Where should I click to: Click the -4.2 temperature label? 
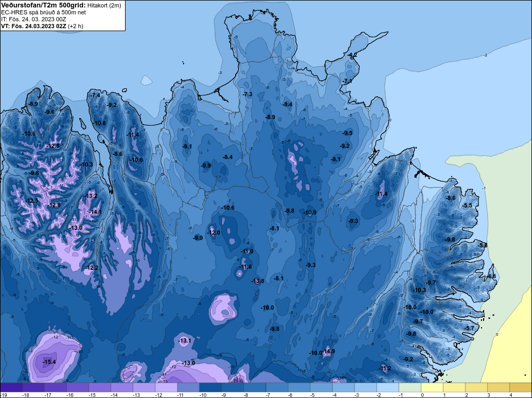click(352, 55)
